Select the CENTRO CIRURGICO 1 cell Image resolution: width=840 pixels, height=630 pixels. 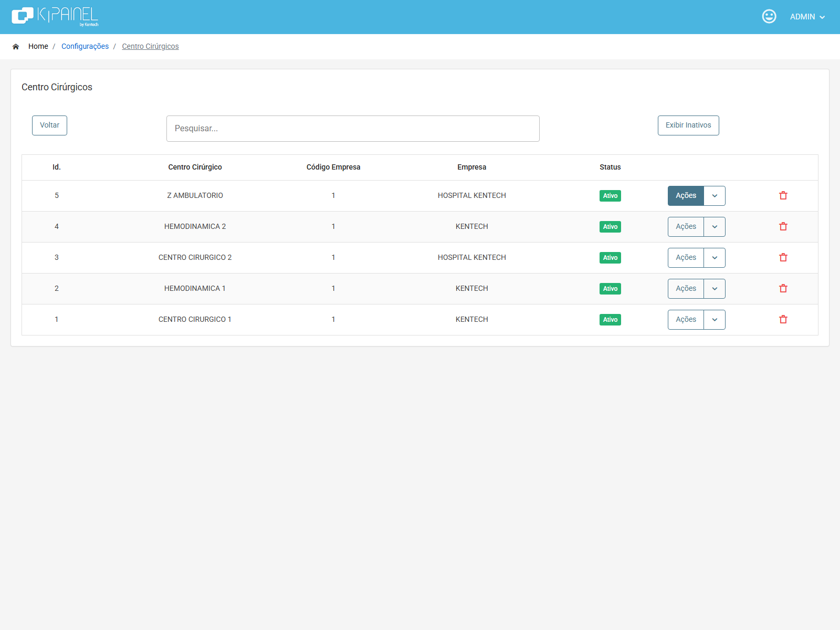click(x=195, y=319)
